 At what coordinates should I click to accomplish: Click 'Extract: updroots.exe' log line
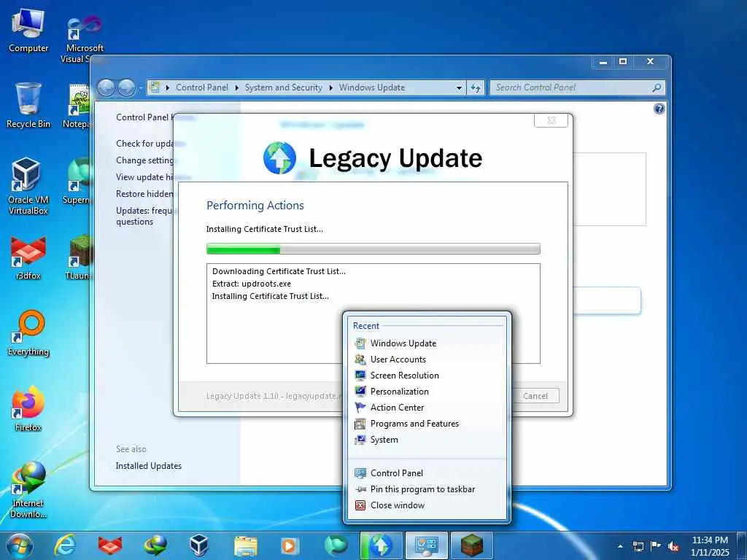coord(252,284)
